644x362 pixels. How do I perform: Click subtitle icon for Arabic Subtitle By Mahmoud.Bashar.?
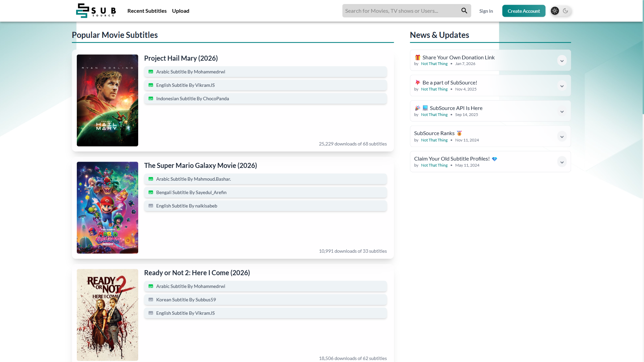(151, 179)
